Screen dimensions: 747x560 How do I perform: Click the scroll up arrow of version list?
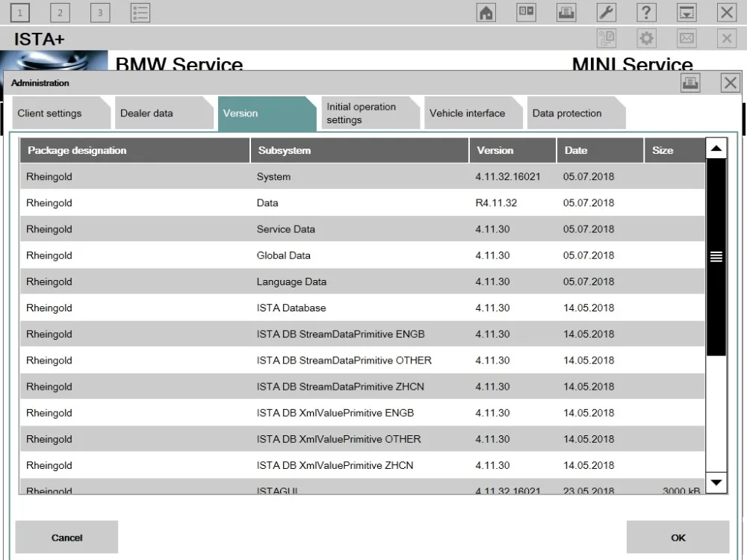tap(716, 149)
